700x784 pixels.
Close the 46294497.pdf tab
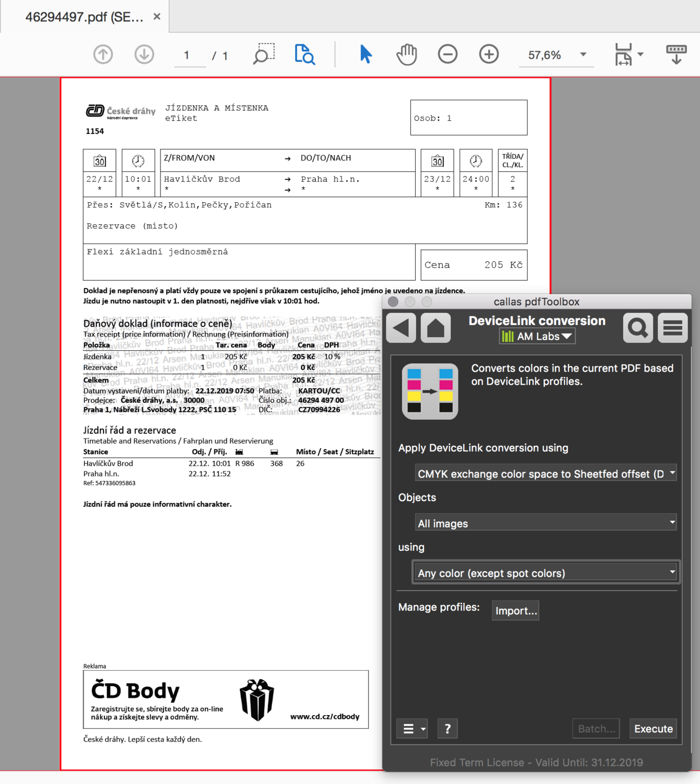(157, 17)
